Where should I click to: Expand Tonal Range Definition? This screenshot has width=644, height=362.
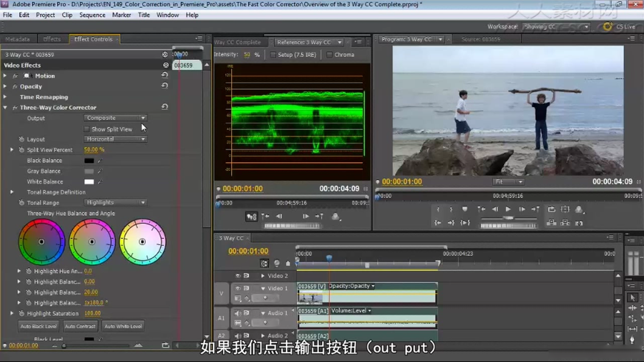click(x=12, y=192)
